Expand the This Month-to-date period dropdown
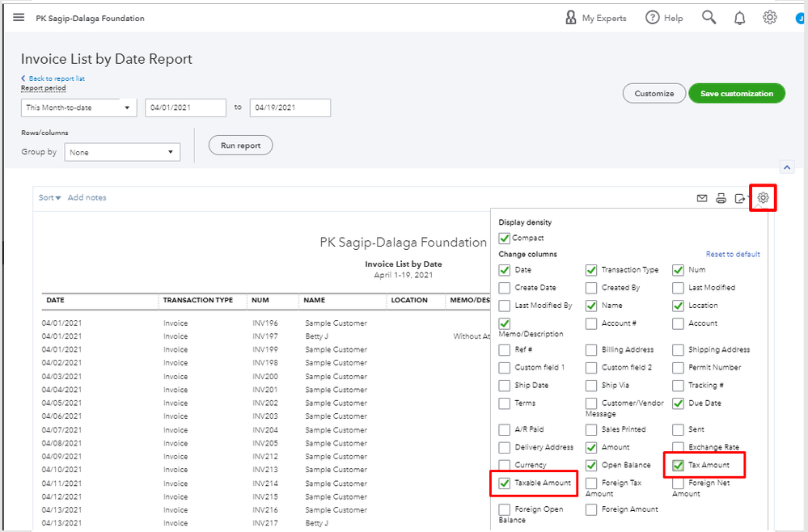 78,108
